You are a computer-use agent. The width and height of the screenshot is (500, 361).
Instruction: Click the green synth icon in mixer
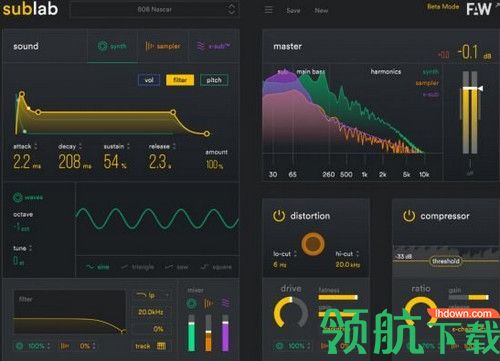click(191, 303)
